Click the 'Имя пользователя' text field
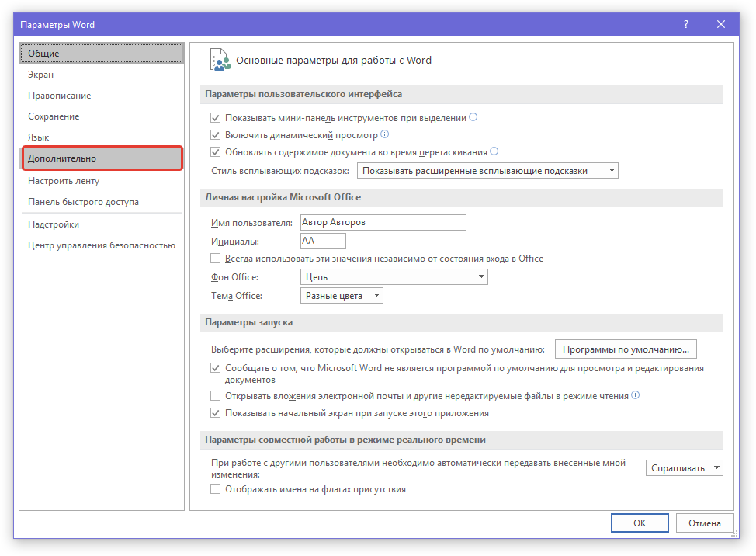756x556 pixels. [x=383, y=223]
